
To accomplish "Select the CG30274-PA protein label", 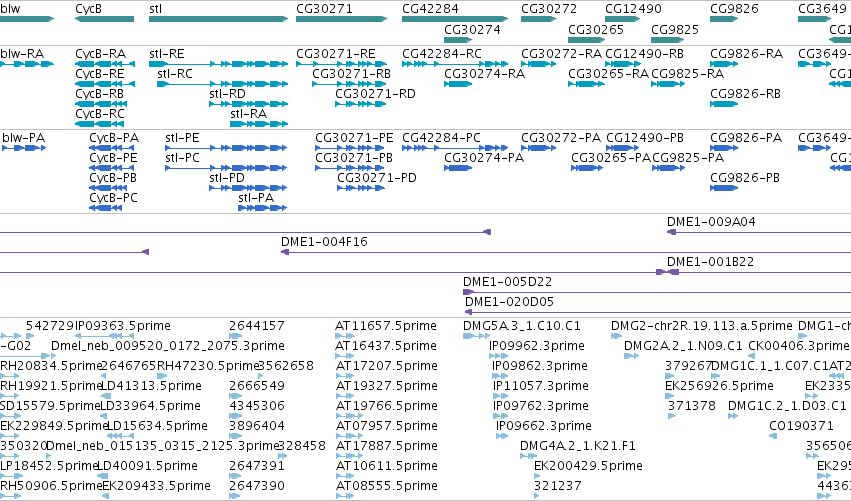I will (484, 158).
